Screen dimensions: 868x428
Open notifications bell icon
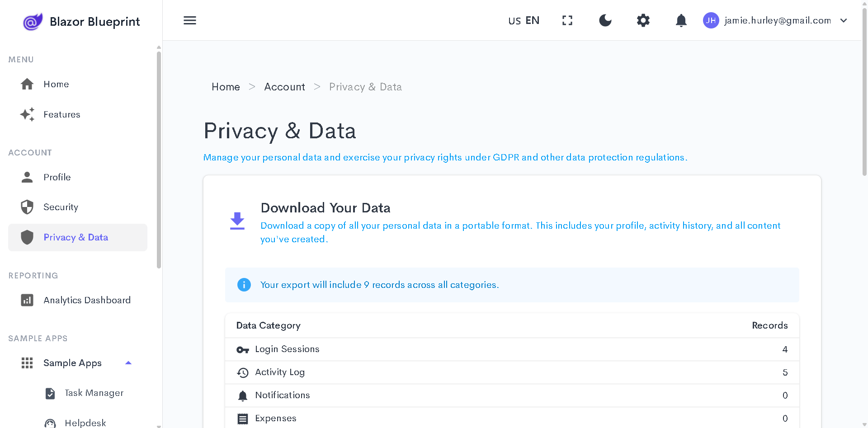pyautogui.click(x=681, y=20)
